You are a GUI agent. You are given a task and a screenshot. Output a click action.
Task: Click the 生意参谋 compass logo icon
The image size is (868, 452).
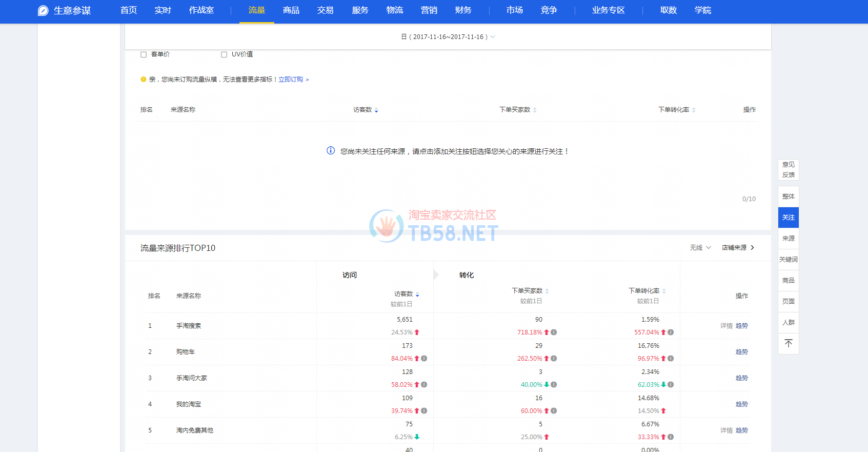[43, 11]
